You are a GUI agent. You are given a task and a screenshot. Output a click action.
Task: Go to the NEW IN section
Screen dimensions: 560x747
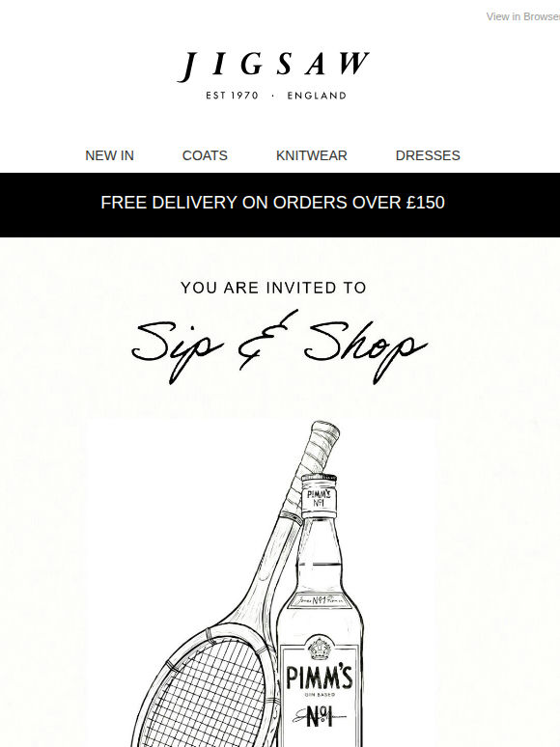click(x=109, y=155)
